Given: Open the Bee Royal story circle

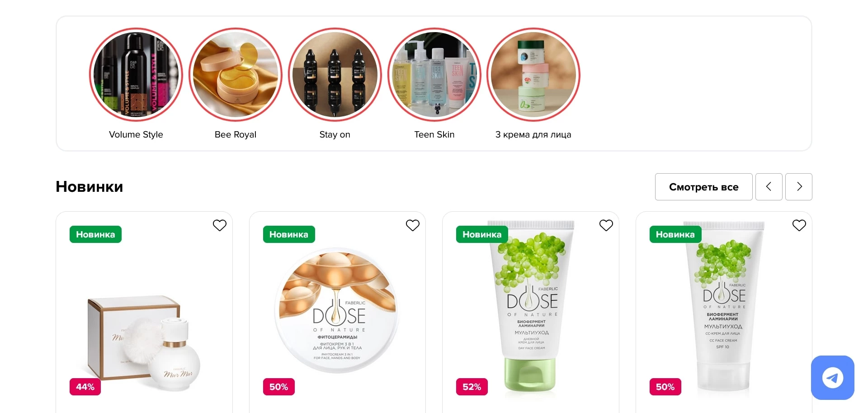Looking at the screenshot, I should 236,75.
